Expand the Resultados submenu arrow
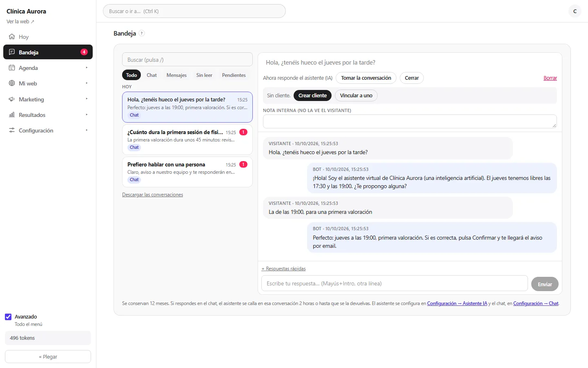Image resolution: width=588 pixels, height=368 pixels. pos(87,115)
